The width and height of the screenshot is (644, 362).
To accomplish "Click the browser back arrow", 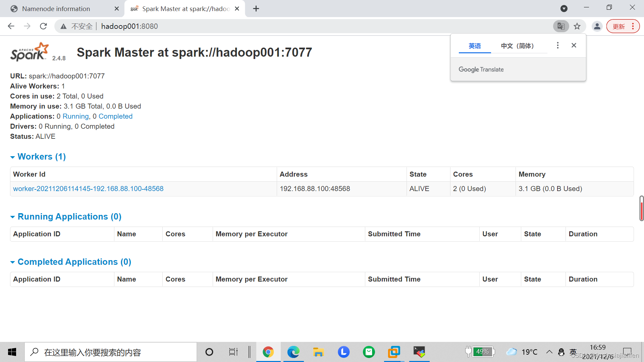I will click(x=11, y=26).
